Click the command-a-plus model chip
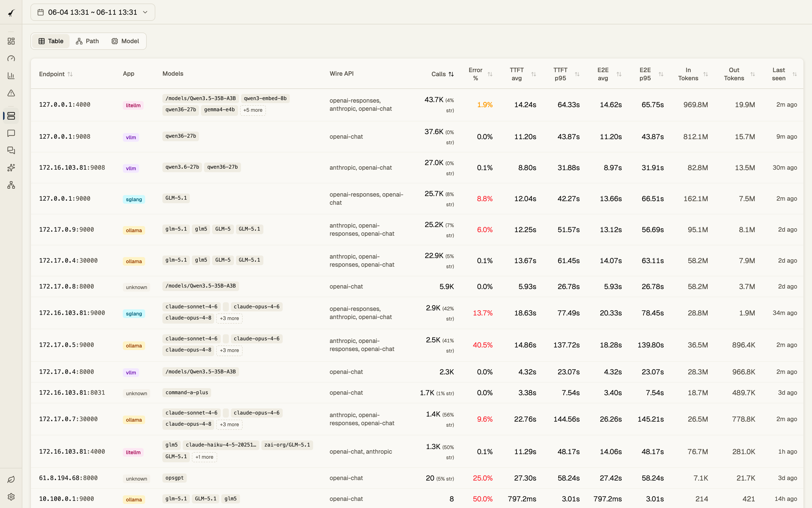 pyautogui.click(x=187, y=393)
